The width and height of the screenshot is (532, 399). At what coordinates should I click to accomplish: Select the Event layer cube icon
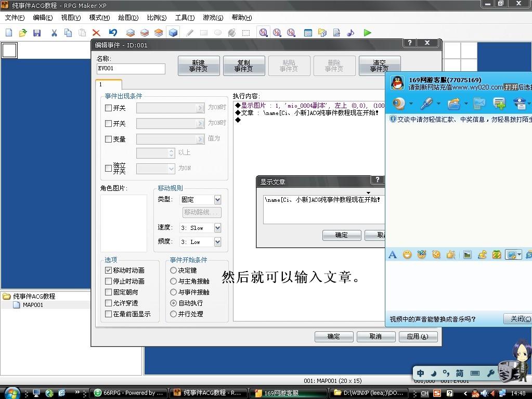[x=173, y=33]
